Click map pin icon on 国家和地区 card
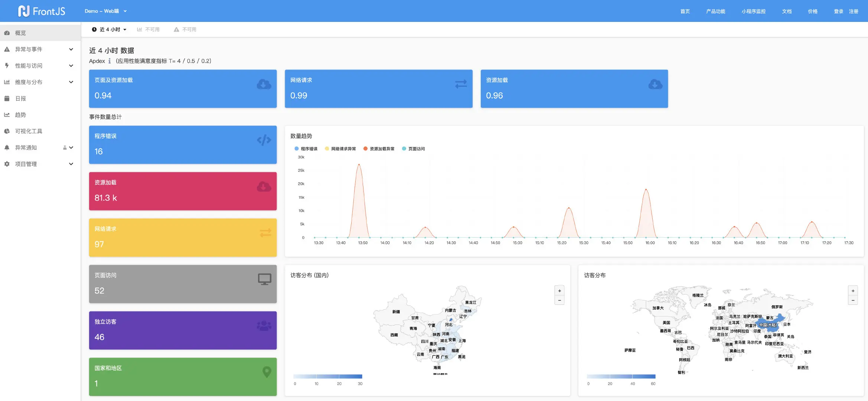Image resolution: width=868 pixels, height=401 pixels. [267, 372]
